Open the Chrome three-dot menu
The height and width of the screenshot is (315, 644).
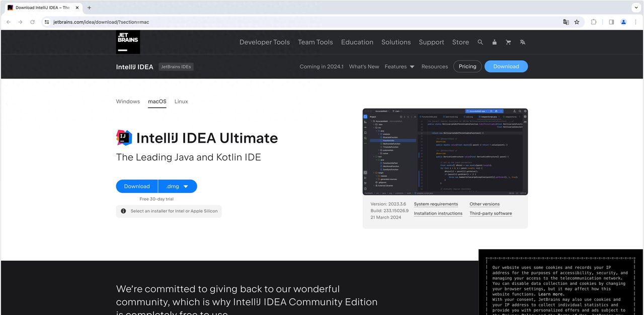tap(636, 22)
